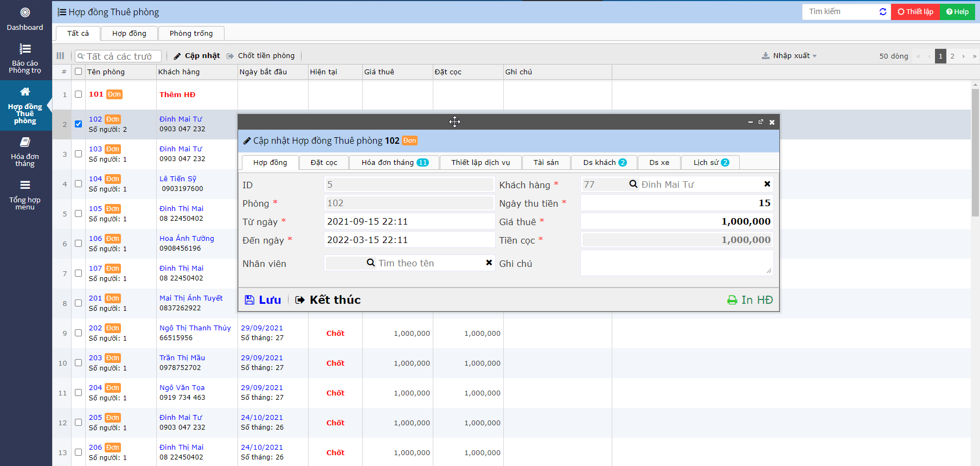Click the Ghi chú text area
Image resolution: width=980 pixels, height=466 pixels.
tap(676, 263)
